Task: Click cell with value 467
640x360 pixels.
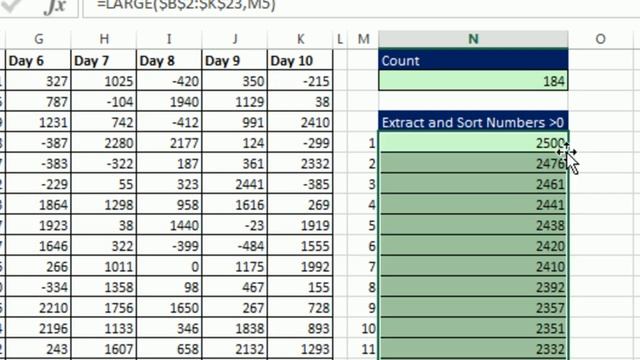Action: click(x=235, y=287)
